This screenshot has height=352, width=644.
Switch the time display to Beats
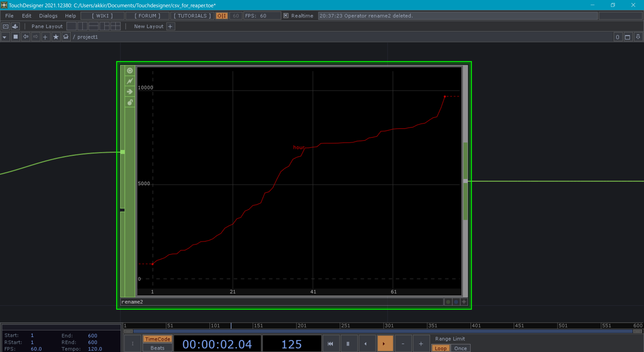coord(157,348)
